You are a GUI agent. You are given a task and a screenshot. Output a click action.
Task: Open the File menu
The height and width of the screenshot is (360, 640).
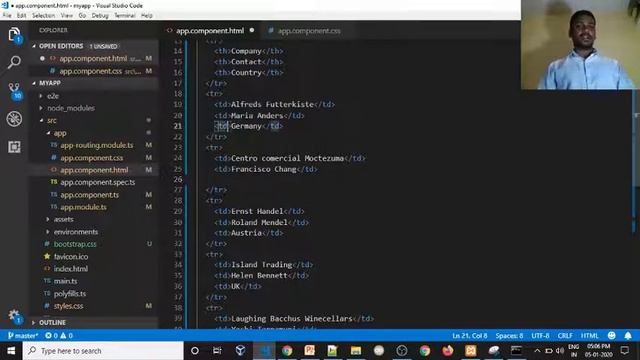pyautogui.click(x=7, y=16)
